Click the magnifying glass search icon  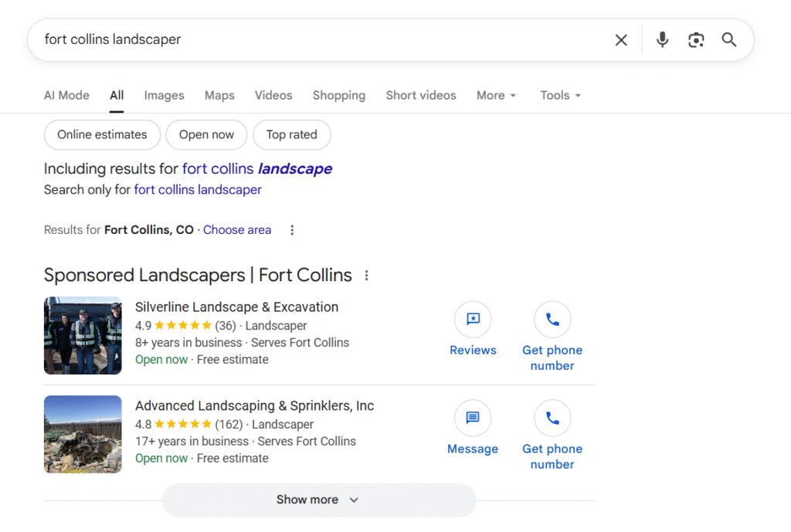coord(729,40)
